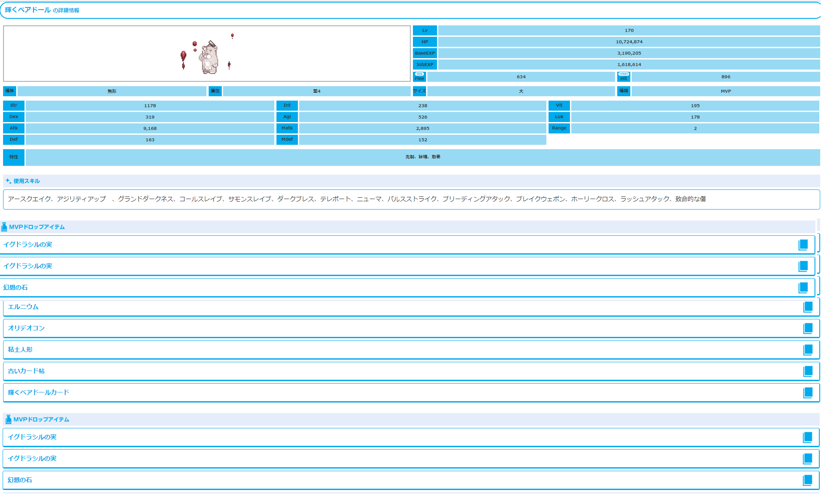Open the オリデオコン item link
This screenshot has height=504, width=825.
click(x=26, y=328)
